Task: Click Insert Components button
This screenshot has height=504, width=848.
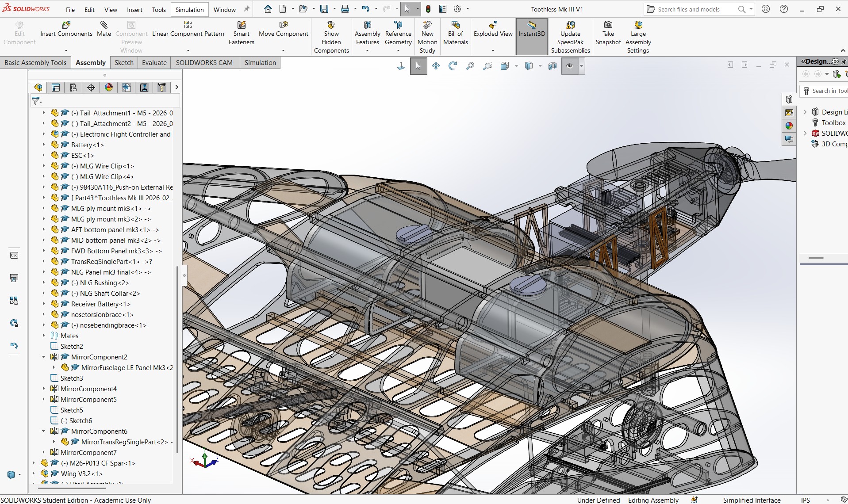Action: 66,29
